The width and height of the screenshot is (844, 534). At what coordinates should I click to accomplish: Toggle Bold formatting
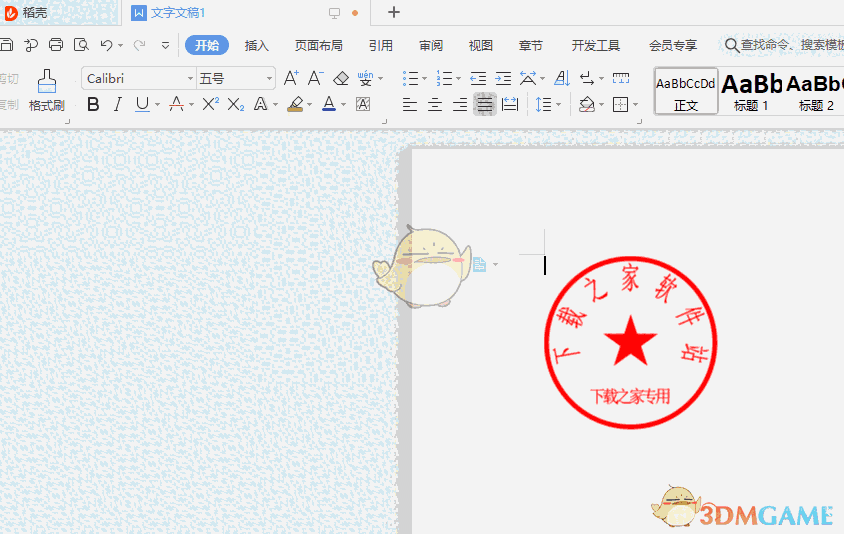click(x=93, y=104)
